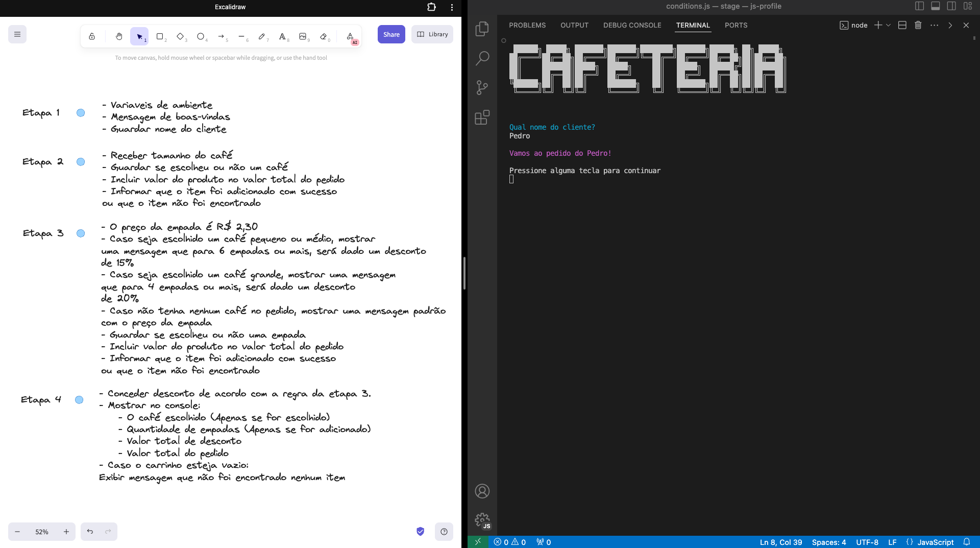This screenshot has width=980, height=548.
Task: Select the Insert image tool
Action: [x=303, y=36]
